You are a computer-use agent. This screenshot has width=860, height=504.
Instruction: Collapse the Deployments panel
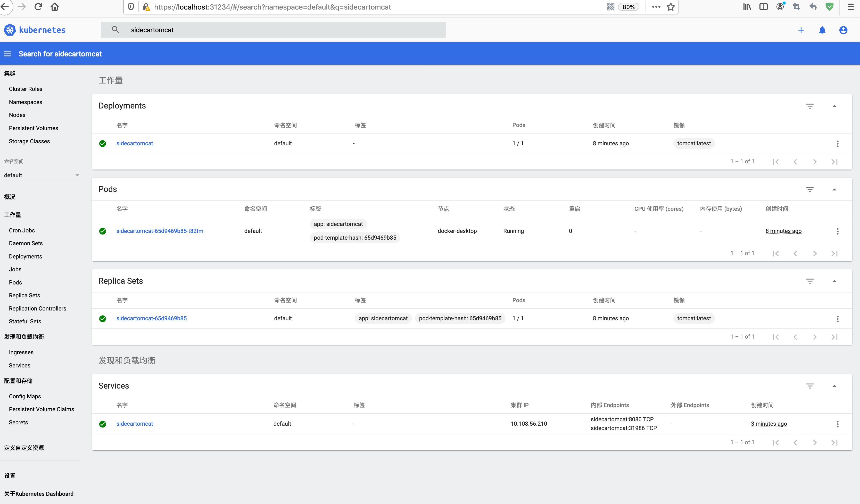[835, 106]
